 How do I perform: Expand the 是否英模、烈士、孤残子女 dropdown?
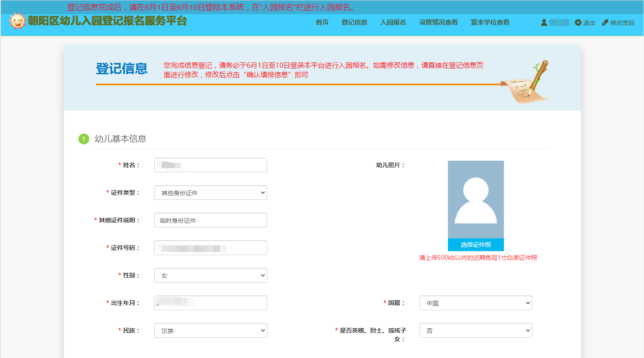coord(476,330)
